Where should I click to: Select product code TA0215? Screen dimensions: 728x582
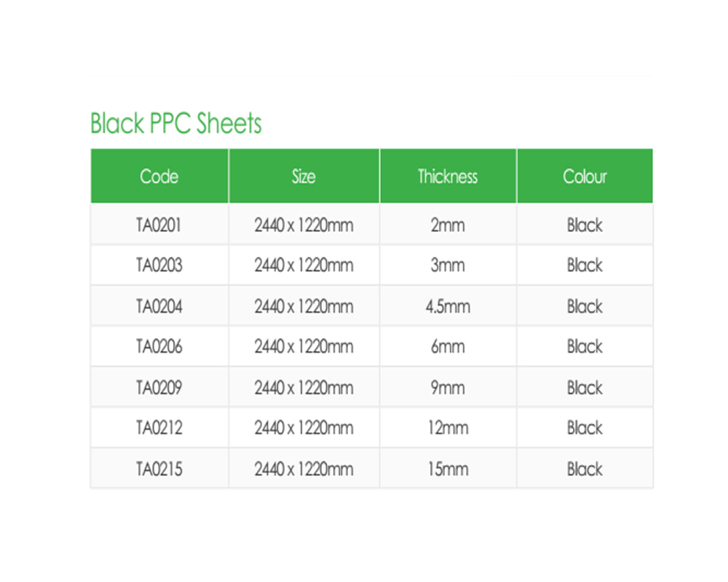(x=159, y=469)
